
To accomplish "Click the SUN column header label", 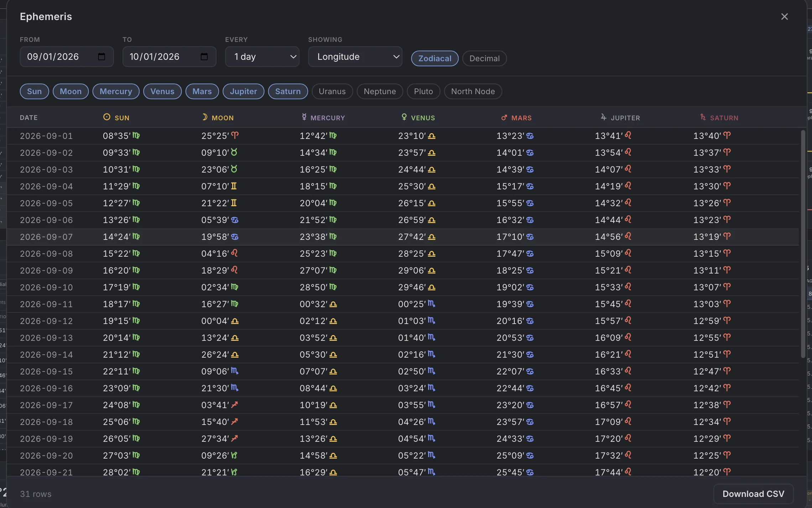I will tap(122, 118).
